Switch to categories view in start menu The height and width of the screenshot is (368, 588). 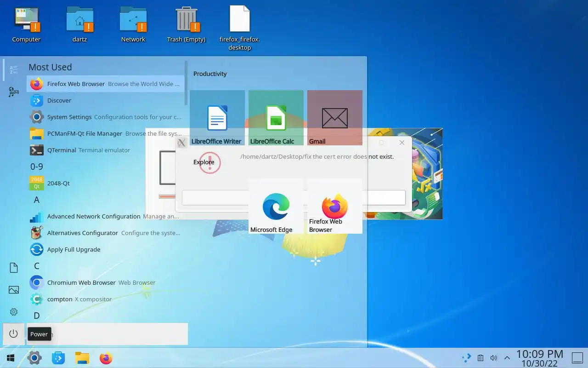pyautogui.click(x=14, y=92)
